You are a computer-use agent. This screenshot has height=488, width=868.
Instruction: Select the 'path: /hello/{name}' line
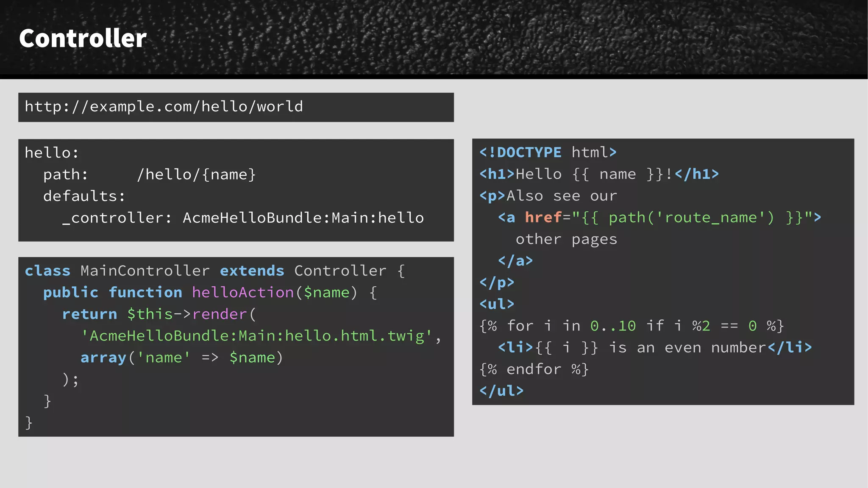(150, 175)
